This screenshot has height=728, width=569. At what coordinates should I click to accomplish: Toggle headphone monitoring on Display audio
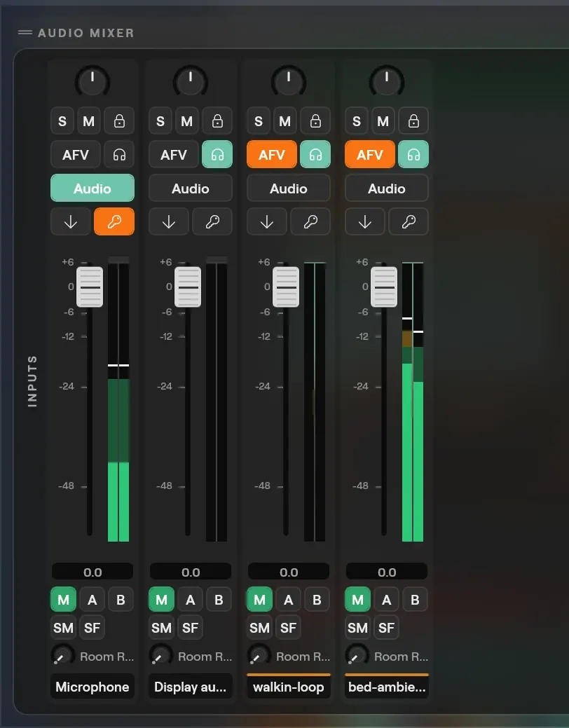click(217, 155)
